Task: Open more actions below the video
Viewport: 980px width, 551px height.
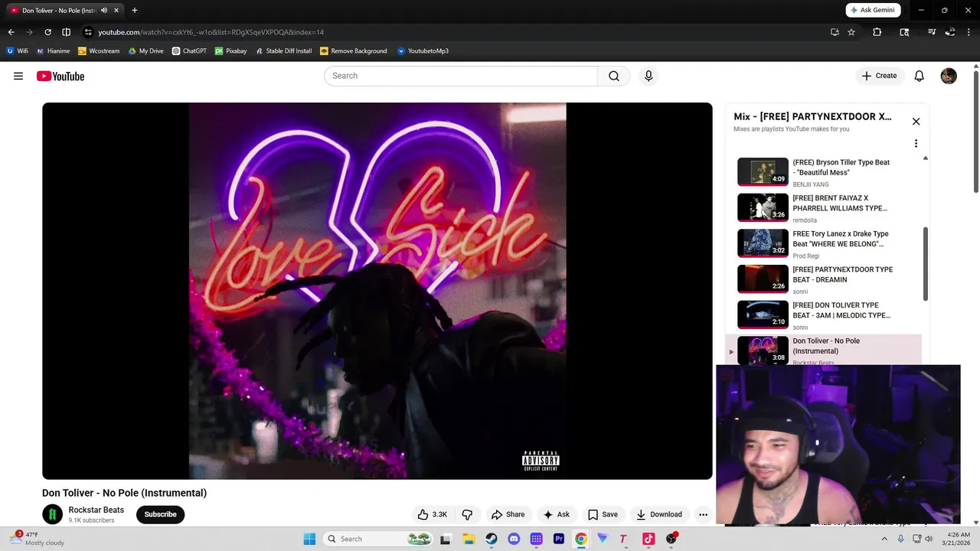Action: 703,514
